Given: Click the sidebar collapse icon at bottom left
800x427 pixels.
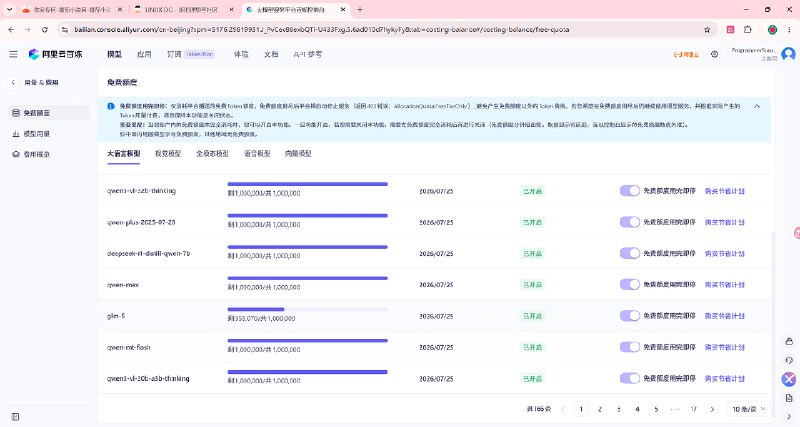Looking at the screenshot, I should point(15,417).
